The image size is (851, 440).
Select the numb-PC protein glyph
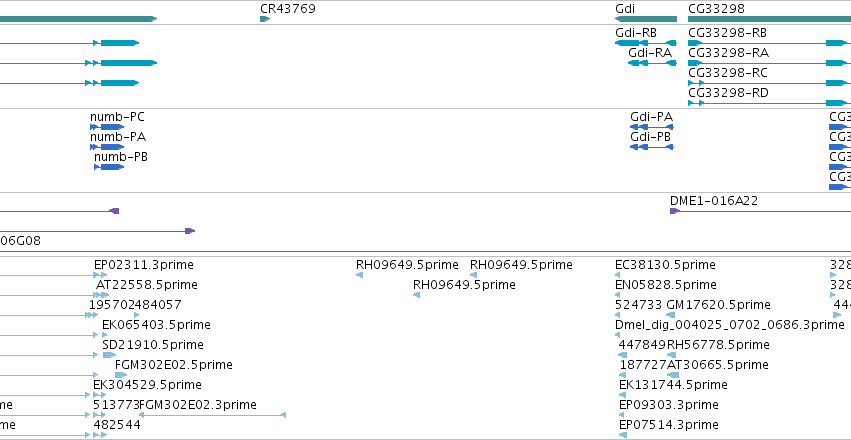[x=107, y=127]
